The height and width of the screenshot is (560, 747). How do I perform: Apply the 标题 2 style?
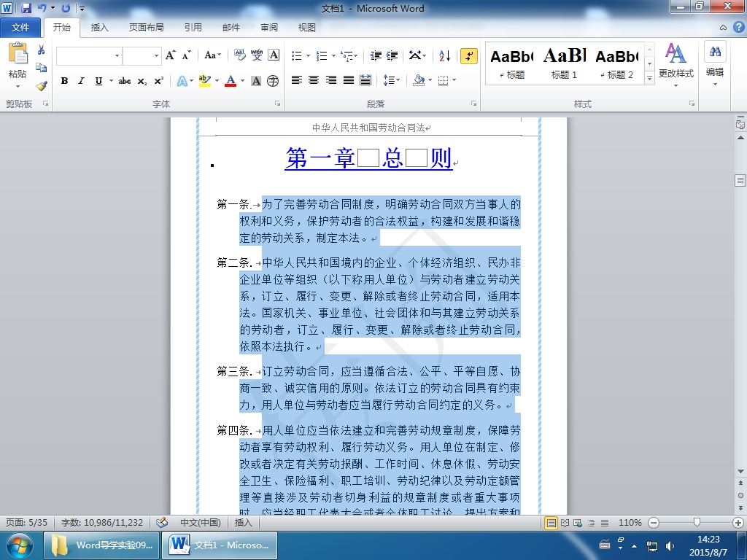pyautogui.click(x=616, y=64)
